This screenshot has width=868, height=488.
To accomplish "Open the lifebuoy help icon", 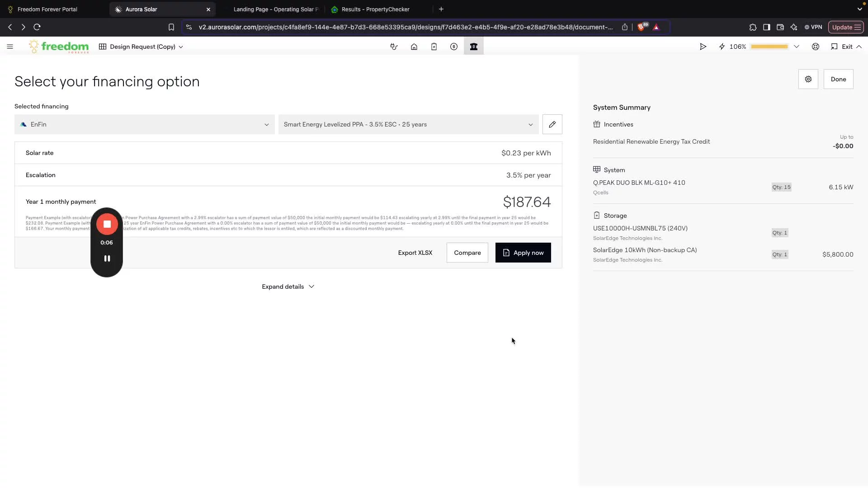I will pos(816,47).
